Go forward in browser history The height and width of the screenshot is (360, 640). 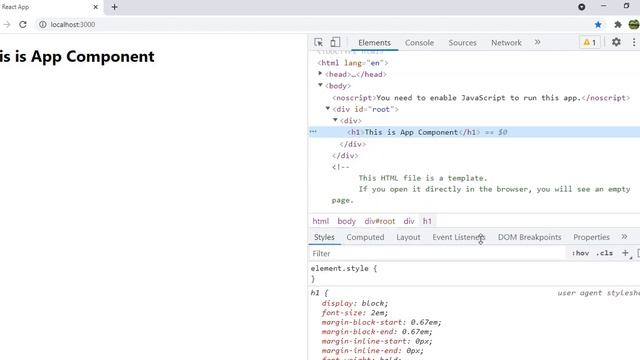click(7, 24)
